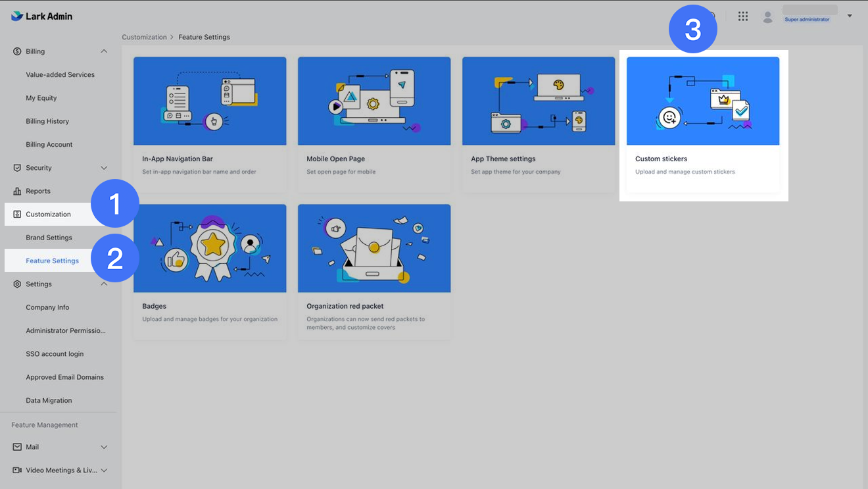Image resolution: width=868 pixels, height=489 pixels.
Task: Open Mail via its envelope icon
Action: pyautogui.click(x=16, y=446)
